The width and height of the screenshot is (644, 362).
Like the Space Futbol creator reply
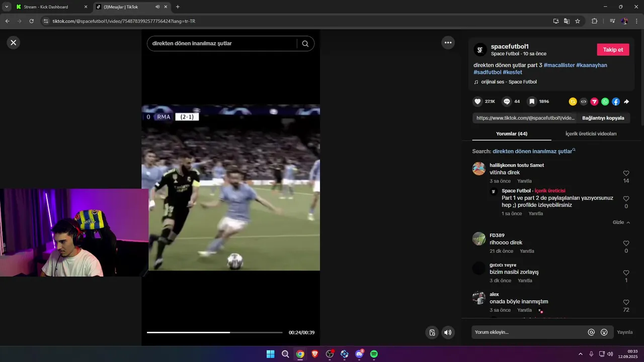point(626,199)
